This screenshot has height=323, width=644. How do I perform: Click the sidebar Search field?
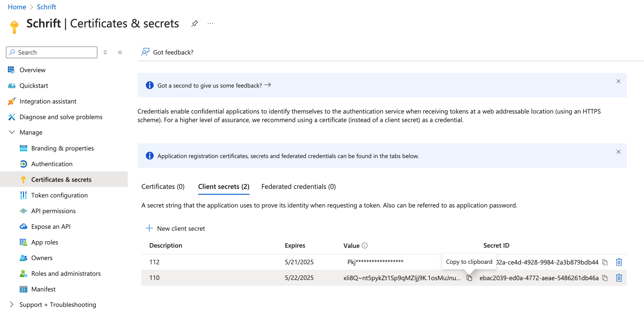(52, 52)
